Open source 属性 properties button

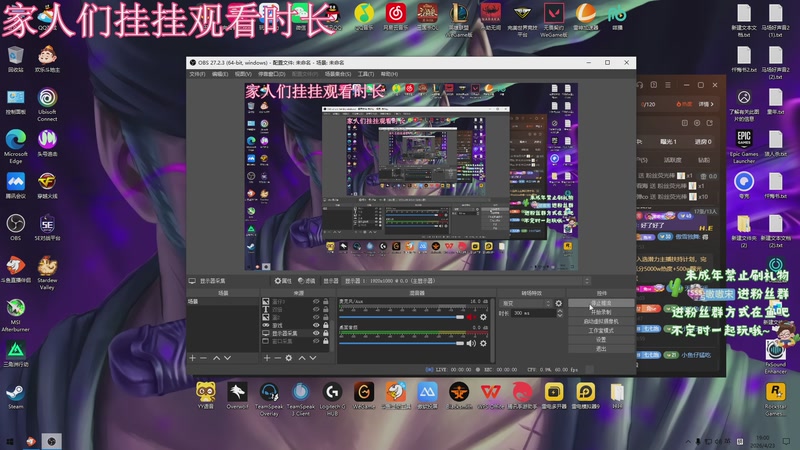point(283,281)
